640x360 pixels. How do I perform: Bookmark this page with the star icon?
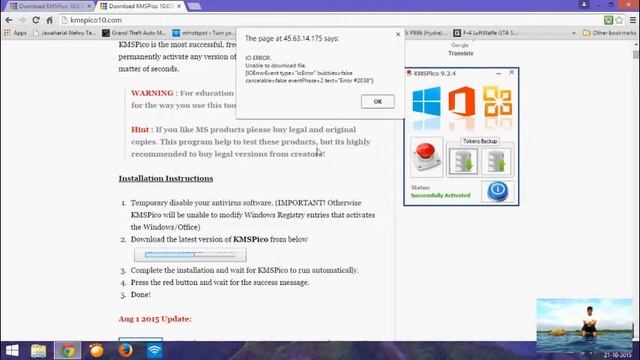[619, 20]
